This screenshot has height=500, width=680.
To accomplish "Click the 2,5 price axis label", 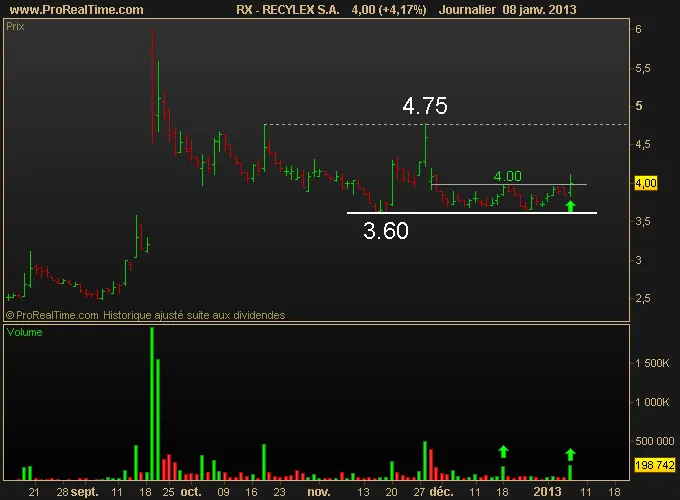I will pyautogui.click(x=642, y=298).
